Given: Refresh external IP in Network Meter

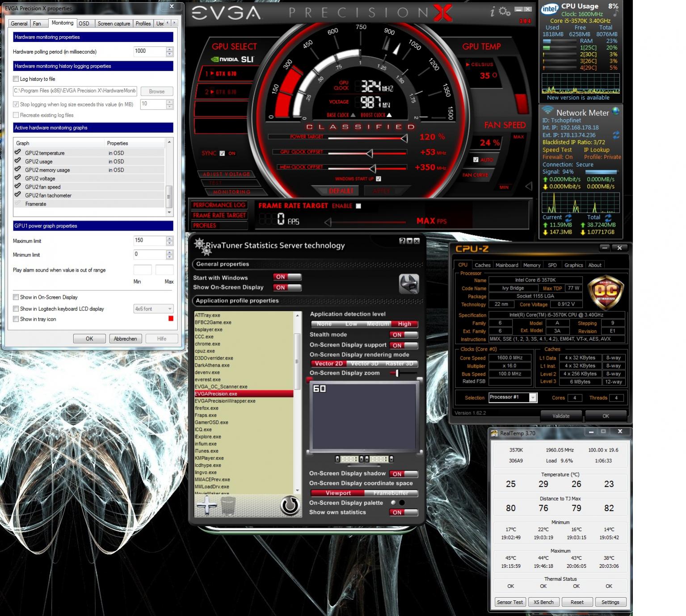Looking at the screenshot, I should coord(616,135).
